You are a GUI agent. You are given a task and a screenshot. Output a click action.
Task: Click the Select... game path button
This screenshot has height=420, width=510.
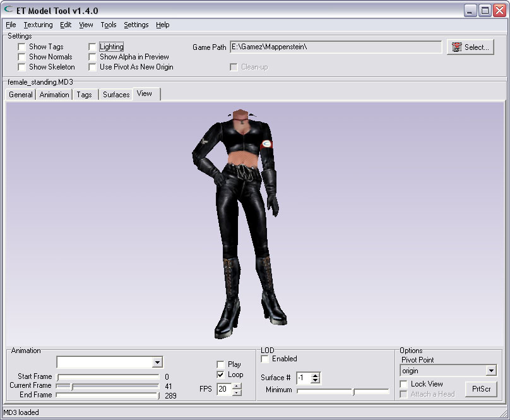(x=470, y=47)
